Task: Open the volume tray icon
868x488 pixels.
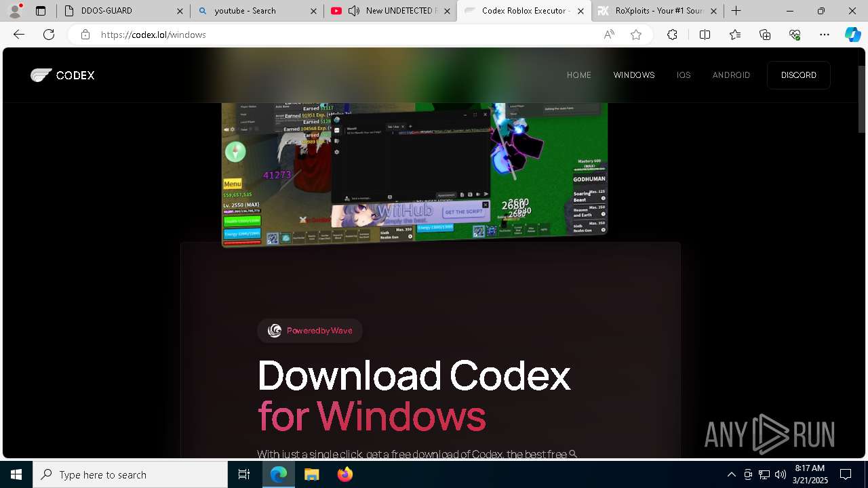Action: point(781,474)
